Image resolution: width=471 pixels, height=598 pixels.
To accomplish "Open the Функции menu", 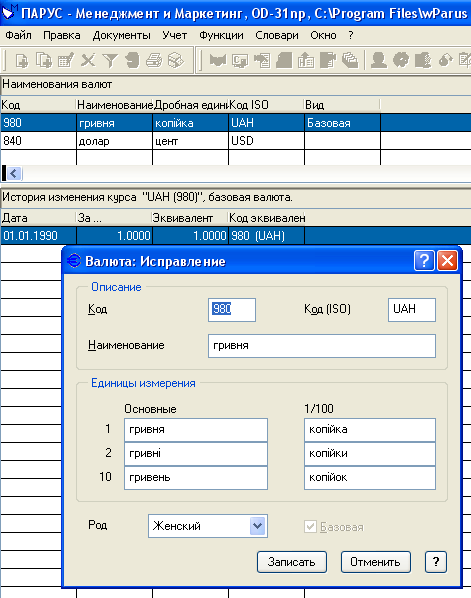I will 221,35.
